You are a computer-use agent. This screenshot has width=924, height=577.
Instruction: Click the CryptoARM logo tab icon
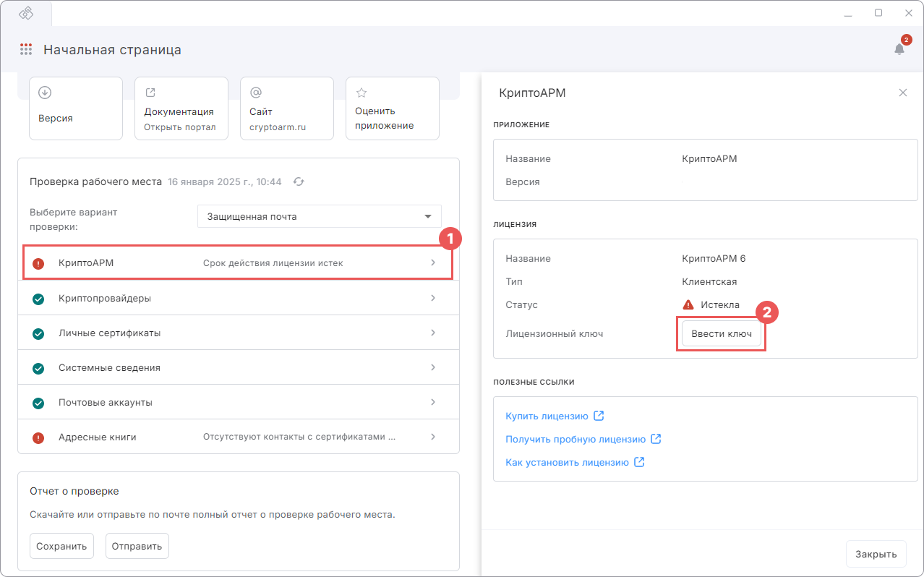(x=26, y=13)
